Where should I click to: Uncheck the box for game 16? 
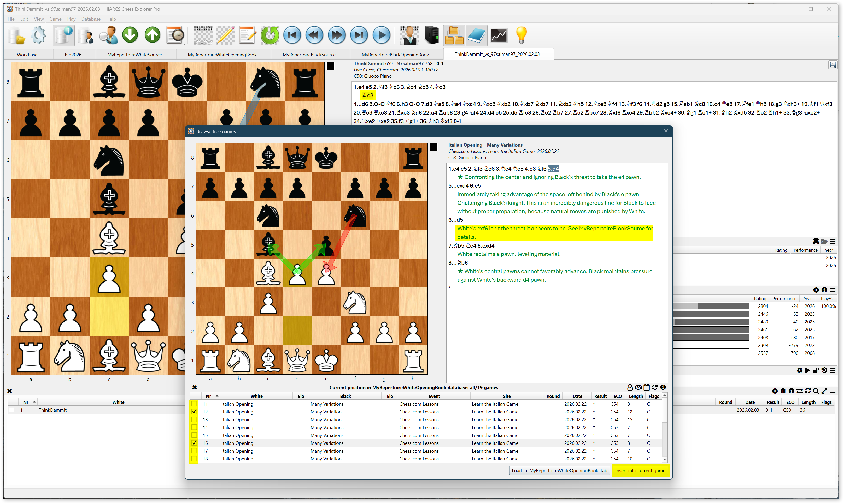pos(194,443)
